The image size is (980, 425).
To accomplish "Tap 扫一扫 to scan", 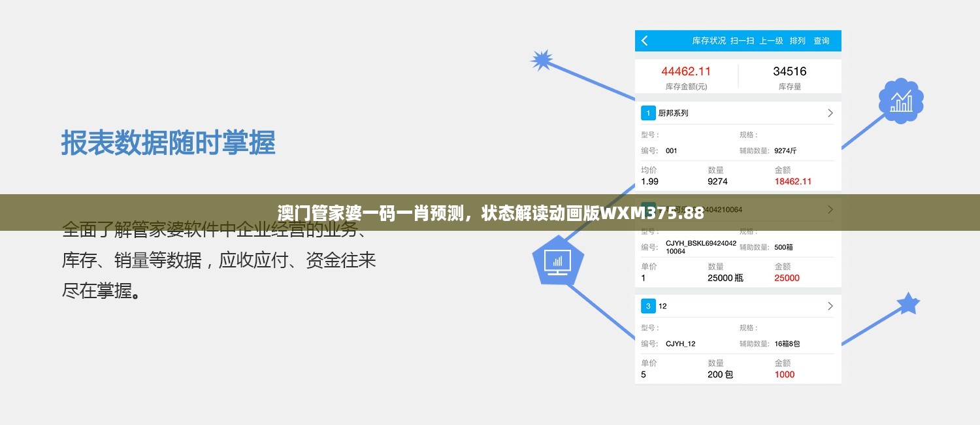I will pos(742,41).
